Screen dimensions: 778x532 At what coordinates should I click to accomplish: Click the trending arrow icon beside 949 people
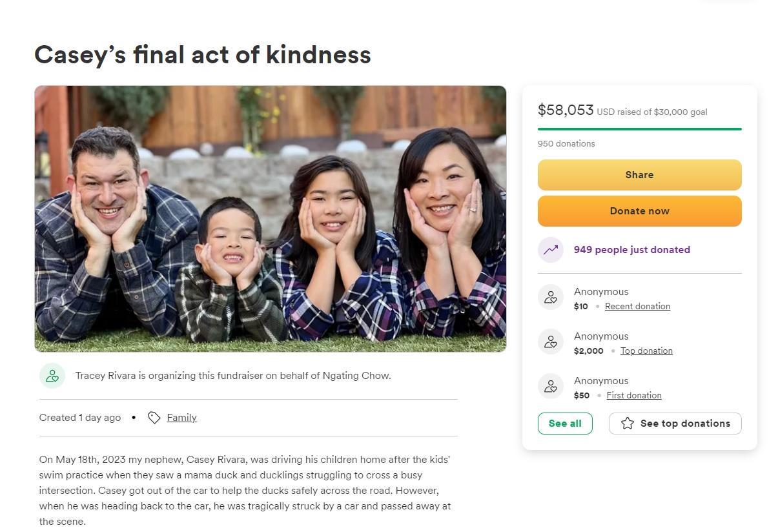point(551,250)
